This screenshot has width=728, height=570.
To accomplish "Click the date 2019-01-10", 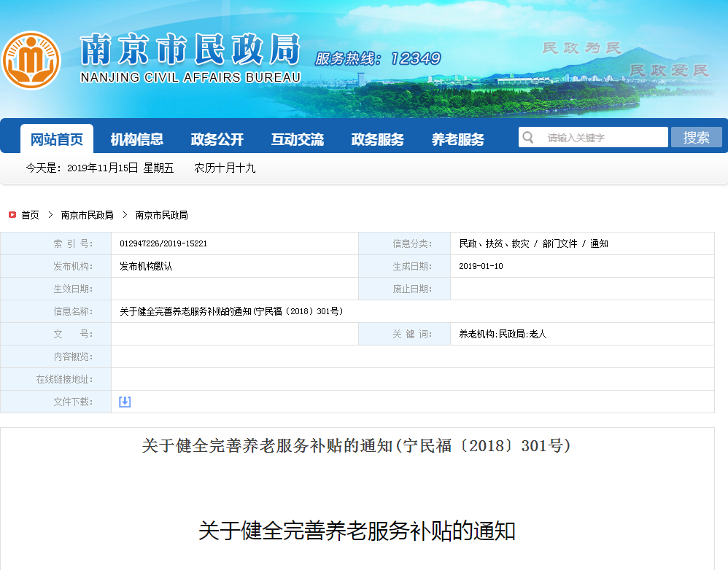I will 481,266.
